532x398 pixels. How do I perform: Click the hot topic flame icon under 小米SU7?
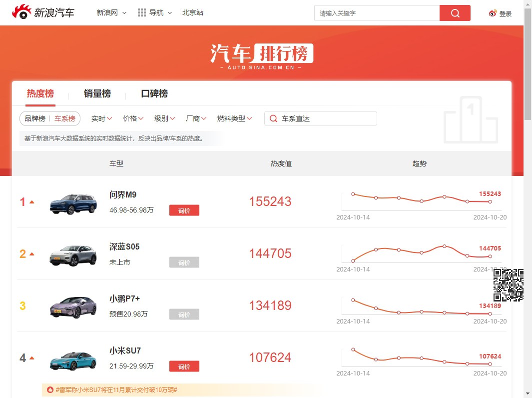[x=50, y=389]
